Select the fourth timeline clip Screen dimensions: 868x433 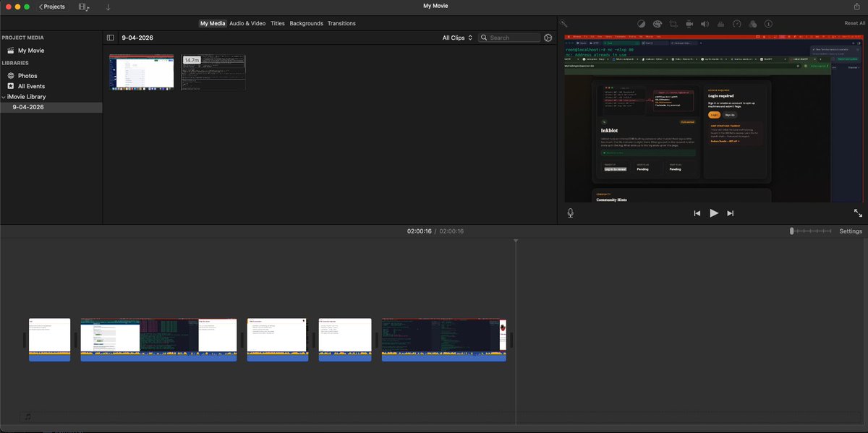click(345, 339)
